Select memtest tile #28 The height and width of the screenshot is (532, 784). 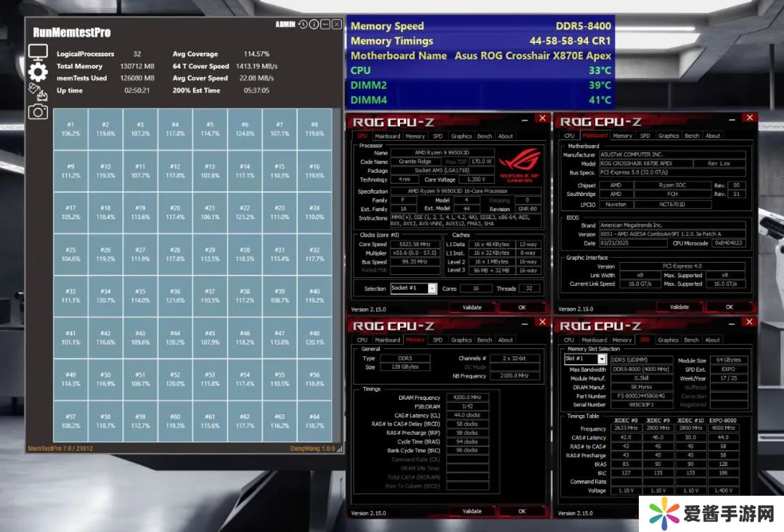(x=175, y=254)
